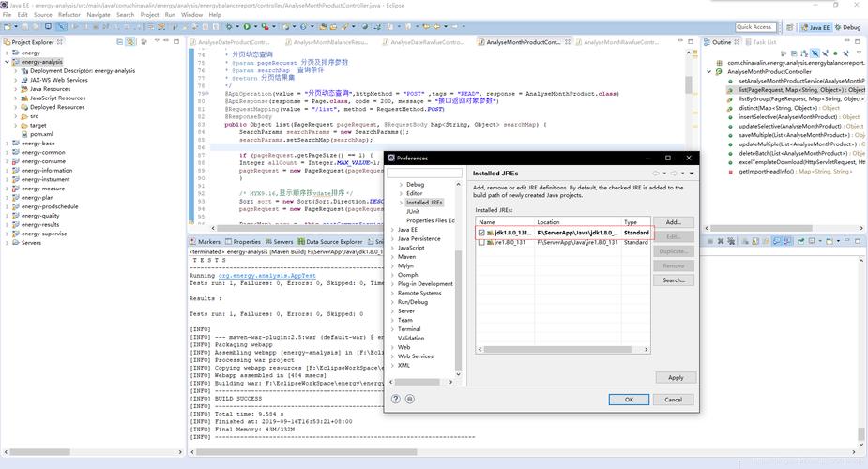The height and width of the screenshot is (469, 868).
Task: Click the Hide Non-Public Members green dot icon
Action: 835,53
